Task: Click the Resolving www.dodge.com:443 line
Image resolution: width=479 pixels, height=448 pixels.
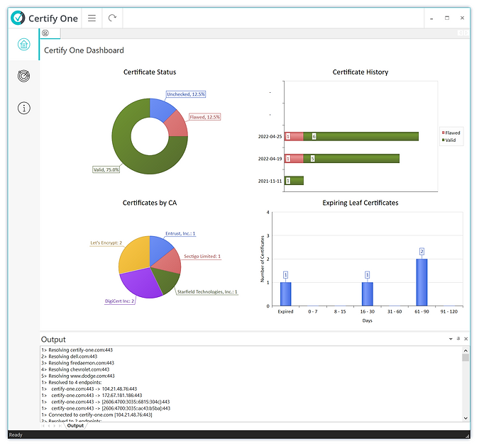Action: (78, 376)
